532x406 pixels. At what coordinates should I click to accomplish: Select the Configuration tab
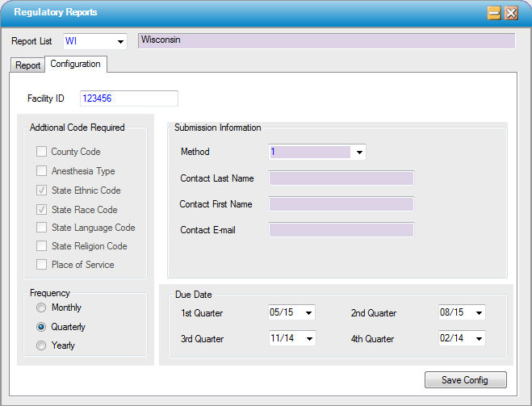(x=76, y=64)
